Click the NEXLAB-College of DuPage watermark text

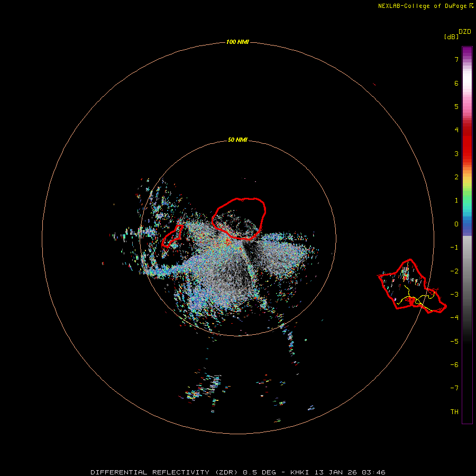coord(422,6)
